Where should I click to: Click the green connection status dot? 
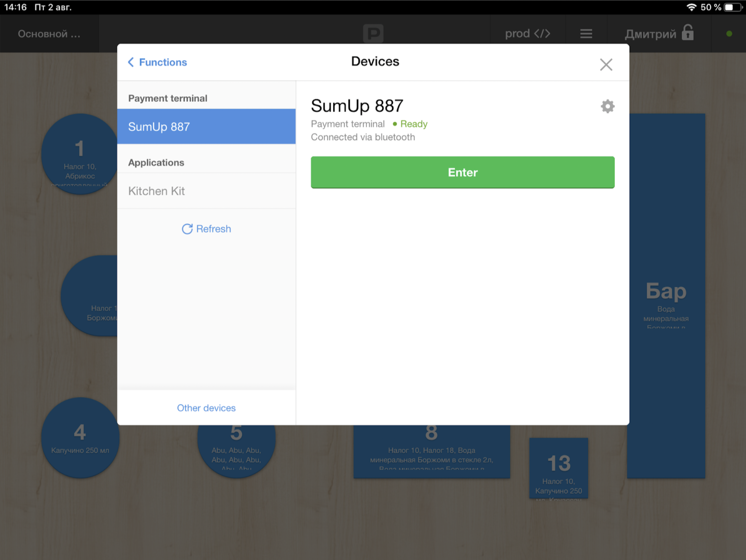click(729, 34)
